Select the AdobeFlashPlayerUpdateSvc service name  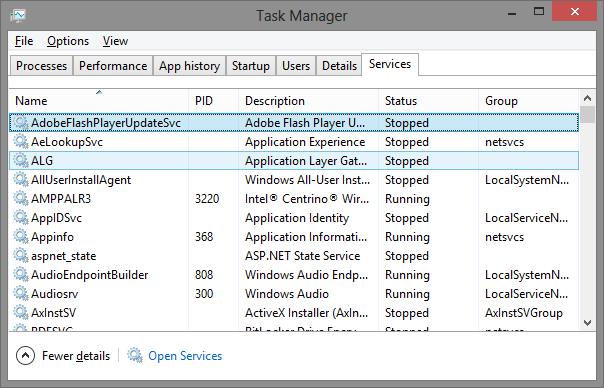coord(106,123)
